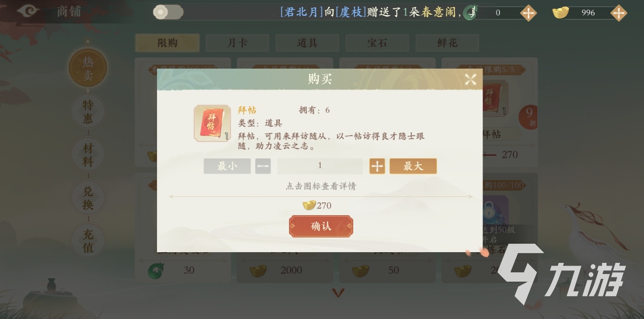This screenshot has width=644, height=319.
Task: Switch to 月卡 tab
Action: pyautogui.click(x=237, y=43)
